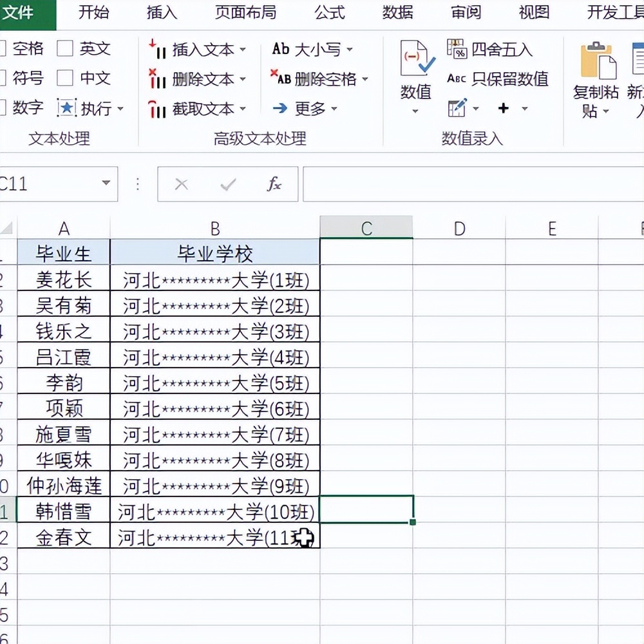Select the 截取文本 tool icon

(158, 109)
